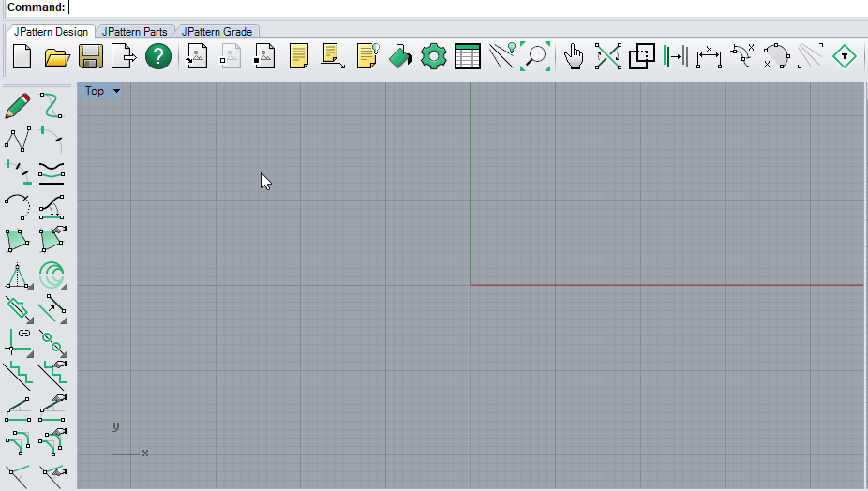This screenshot has width=868, height=491.
Task: Select the JPattern Design tab
Action: click(x=51, y=32)
